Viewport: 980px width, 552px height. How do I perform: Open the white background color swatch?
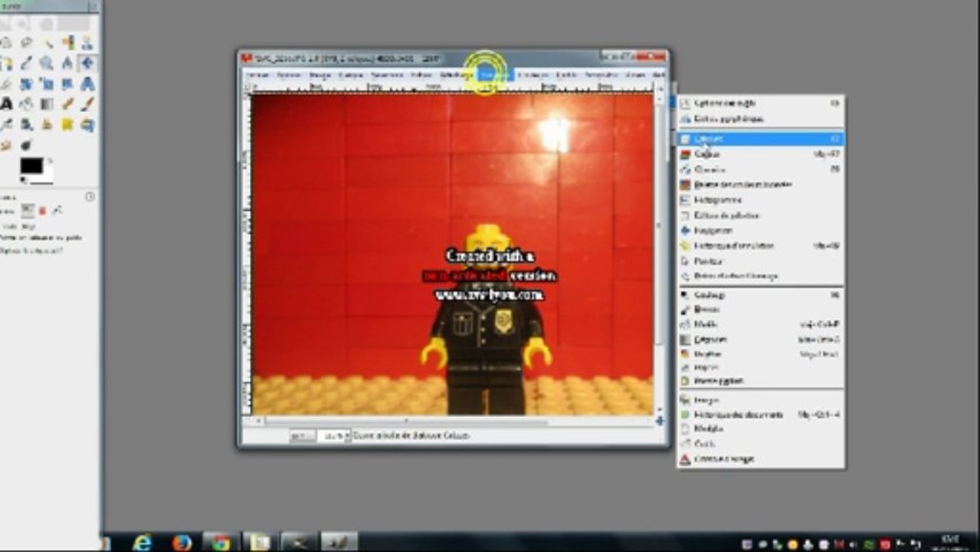pos(48,177)
